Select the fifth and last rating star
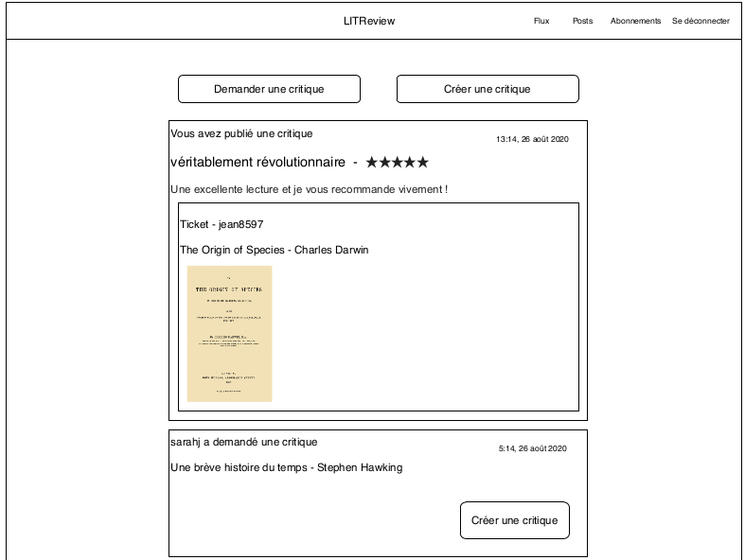The width and height of the screenshot is (745, 560). tap(422, 163)
